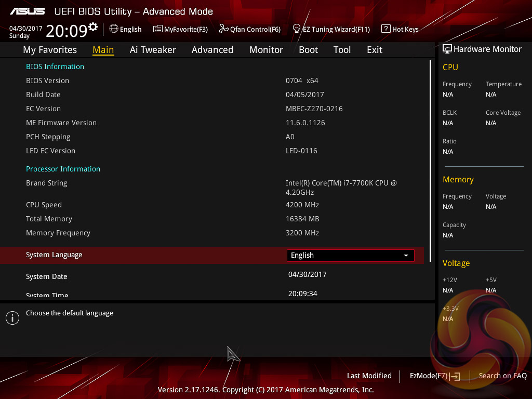Click CPU Speed value 4200 MHz
Viewport: 532px width, 399px height.
pos(302,205)
